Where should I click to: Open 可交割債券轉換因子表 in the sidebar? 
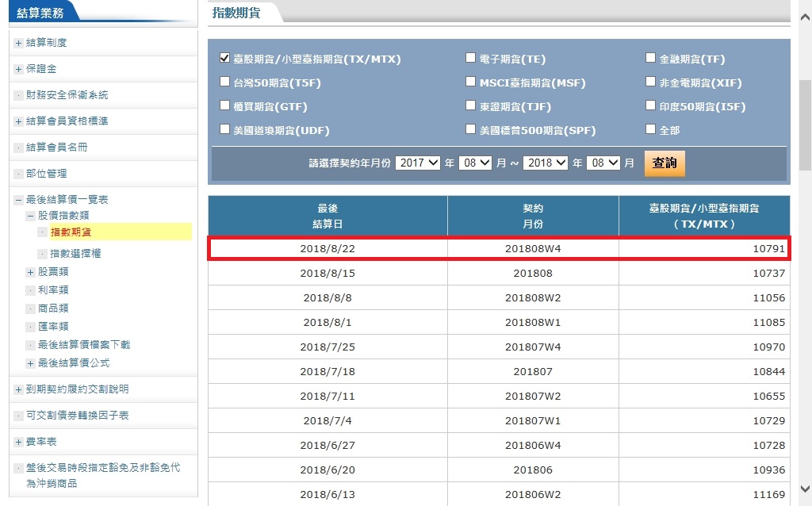[78, 416]
